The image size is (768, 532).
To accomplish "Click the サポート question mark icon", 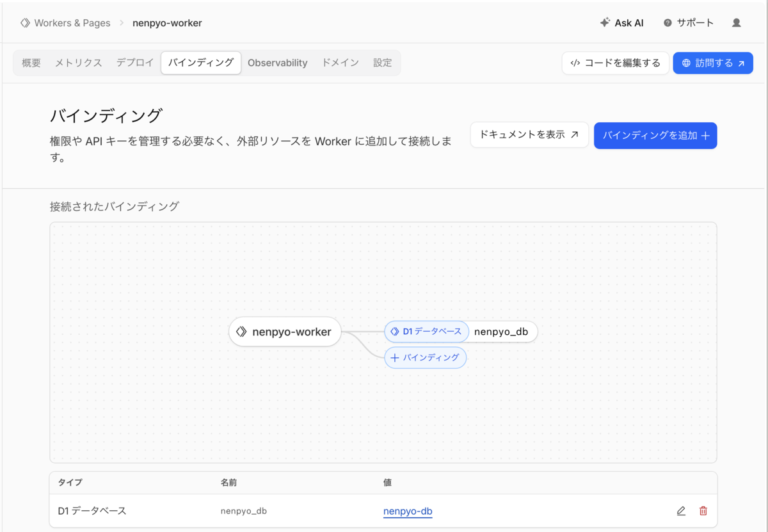I will click(668, 23).
